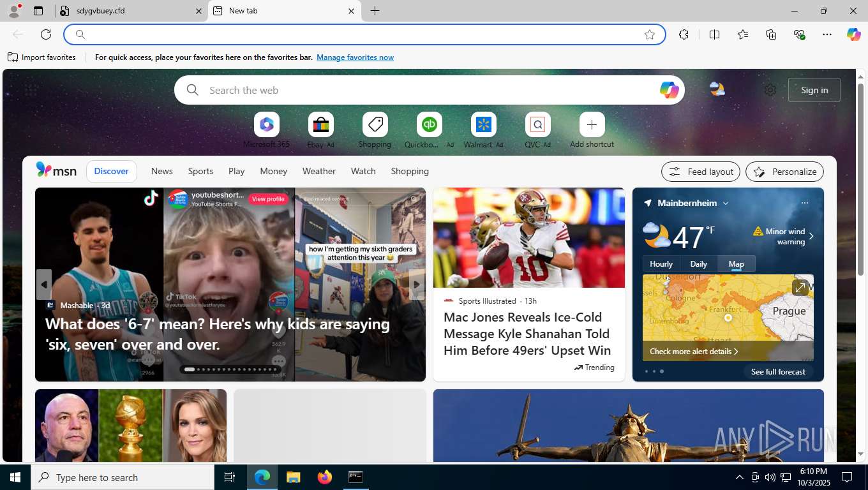
Task: Open Settings and more ellipsis
Action: 827,34
